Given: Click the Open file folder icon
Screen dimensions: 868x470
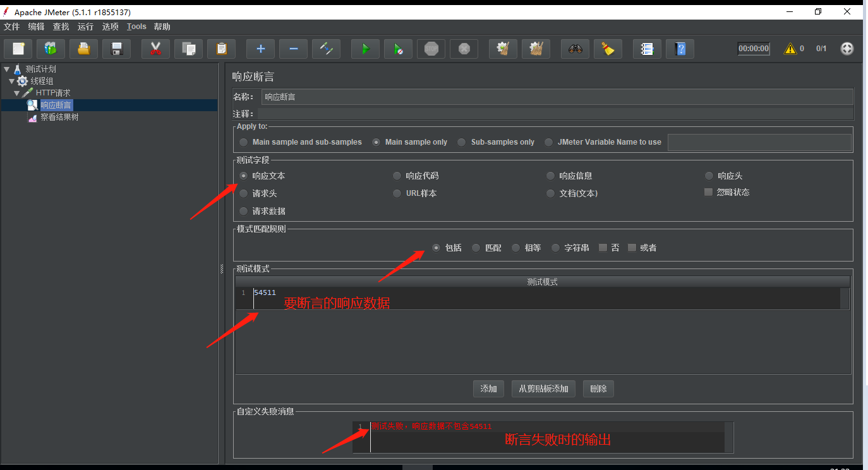Looking at the screenshot, I should tap(83, 49).
